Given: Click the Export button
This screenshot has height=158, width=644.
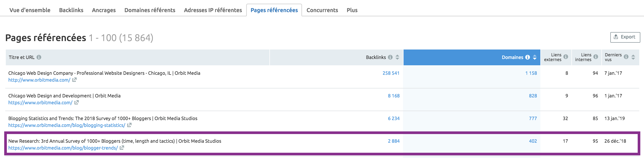Looking at the screenshot, I should tap(625, 37).
